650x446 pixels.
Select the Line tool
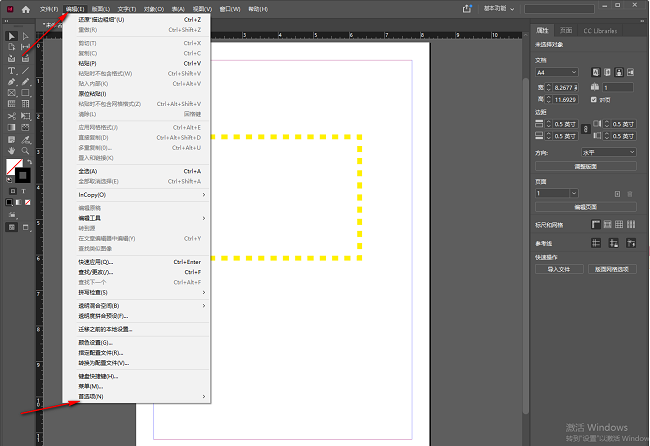25,71
